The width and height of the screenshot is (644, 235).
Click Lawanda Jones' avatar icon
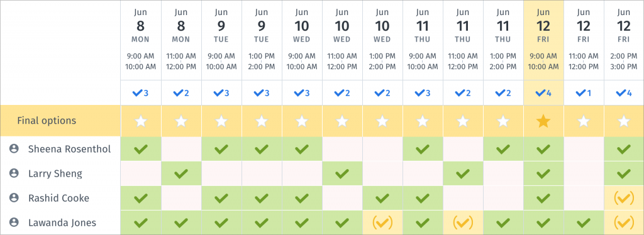14,222
